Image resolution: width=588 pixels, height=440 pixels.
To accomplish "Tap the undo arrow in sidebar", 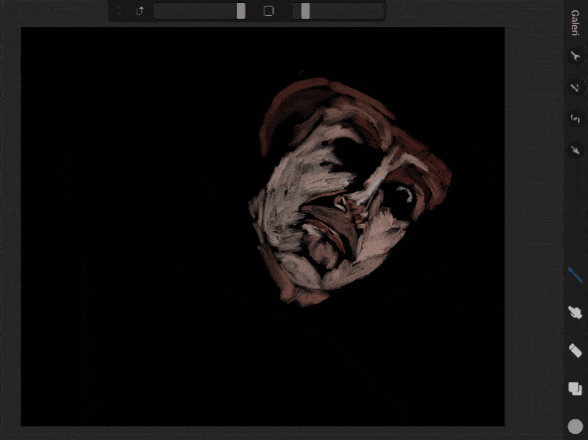I will (x=140, y=11).
